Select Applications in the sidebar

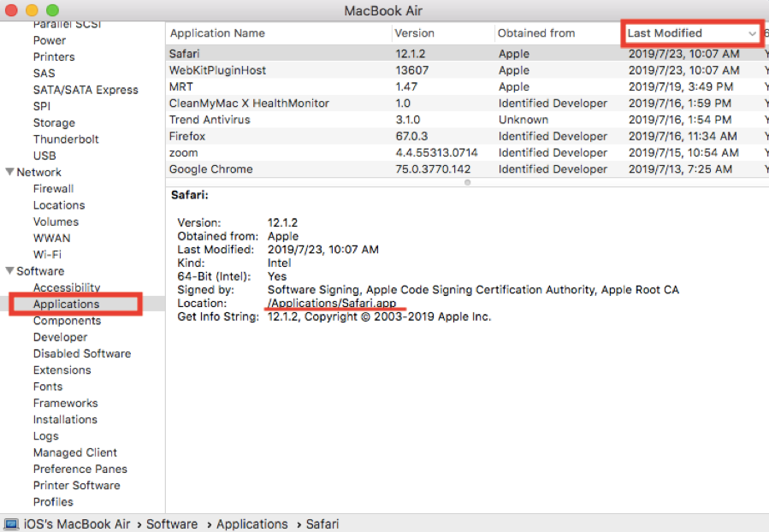click(66, 304)
